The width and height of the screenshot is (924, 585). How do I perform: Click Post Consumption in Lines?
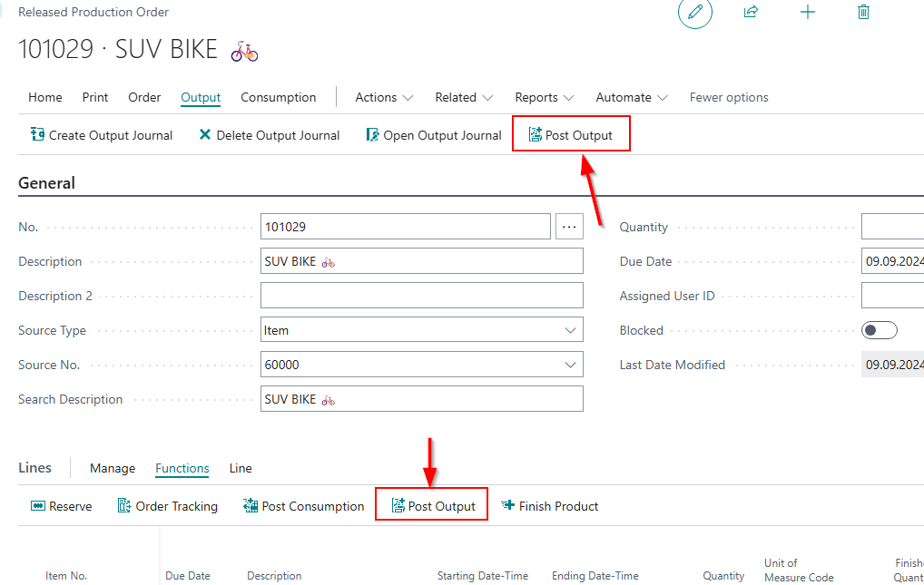pos(303,506)
